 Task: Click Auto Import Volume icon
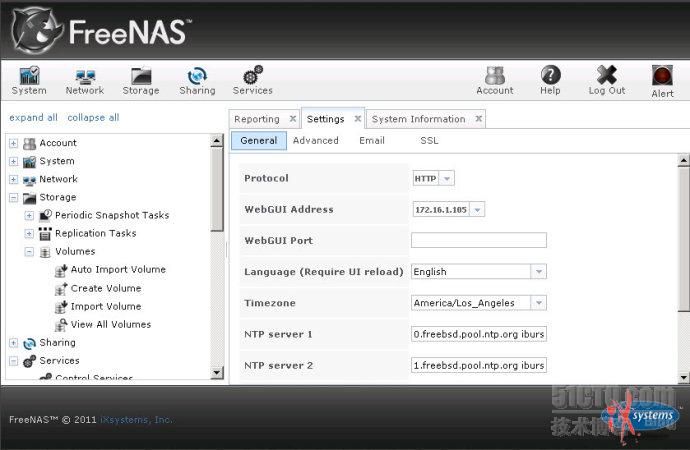(x=61, y=270)
